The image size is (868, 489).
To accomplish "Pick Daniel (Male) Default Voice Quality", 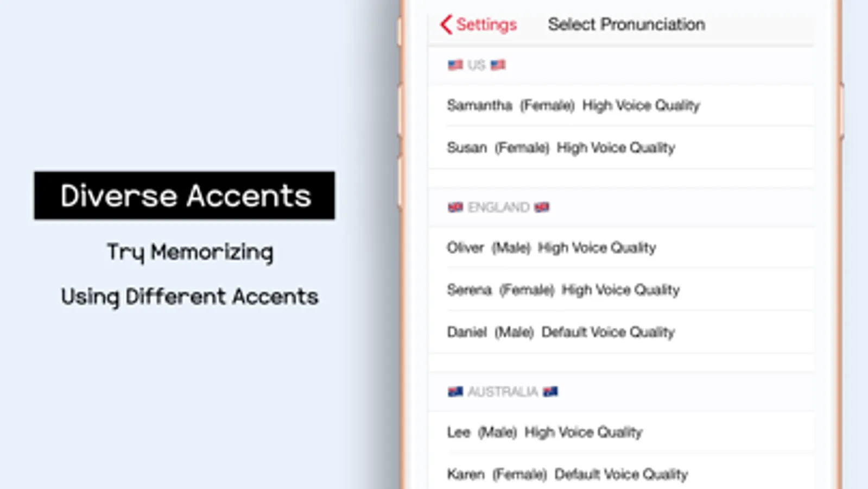I will pos(621,332).
